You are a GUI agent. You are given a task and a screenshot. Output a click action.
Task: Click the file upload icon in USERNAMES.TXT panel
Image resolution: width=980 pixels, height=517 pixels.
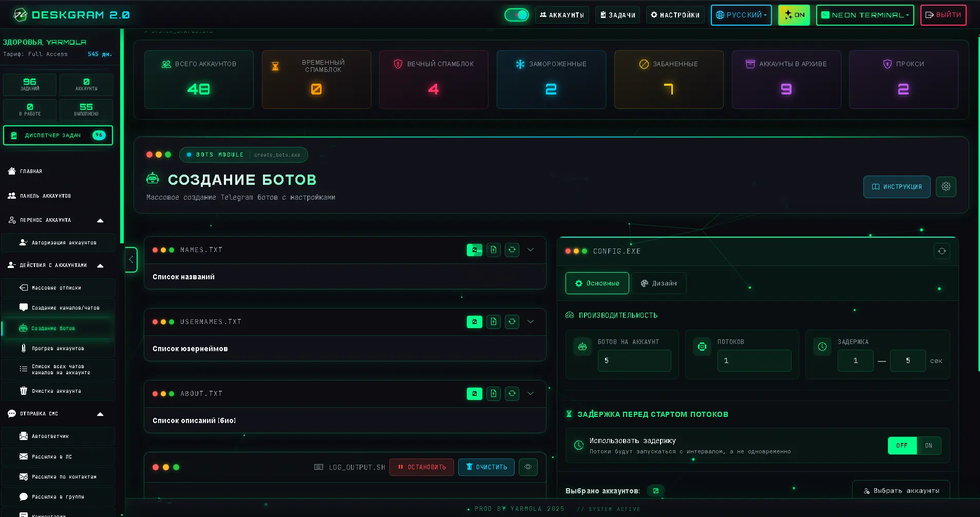click(x=494, y=322)
